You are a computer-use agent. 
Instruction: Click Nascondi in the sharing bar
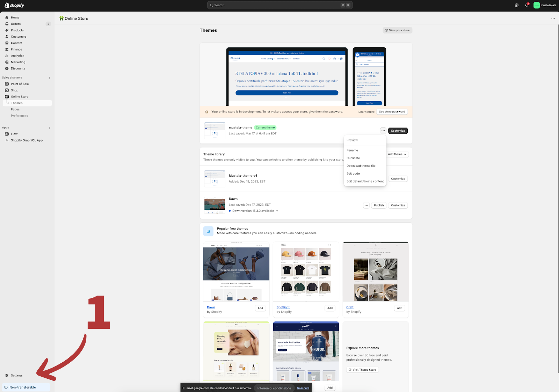coord(303,388)
